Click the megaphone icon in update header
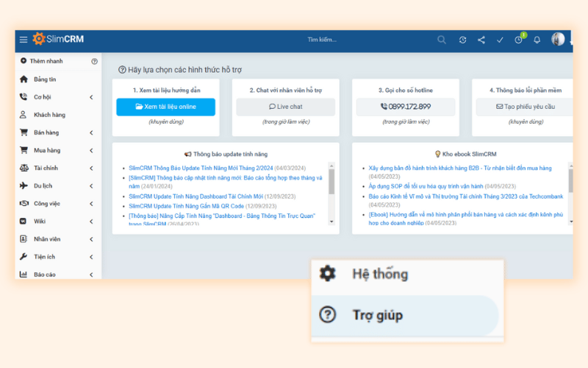The image size is (588, 368). point(188,154)
